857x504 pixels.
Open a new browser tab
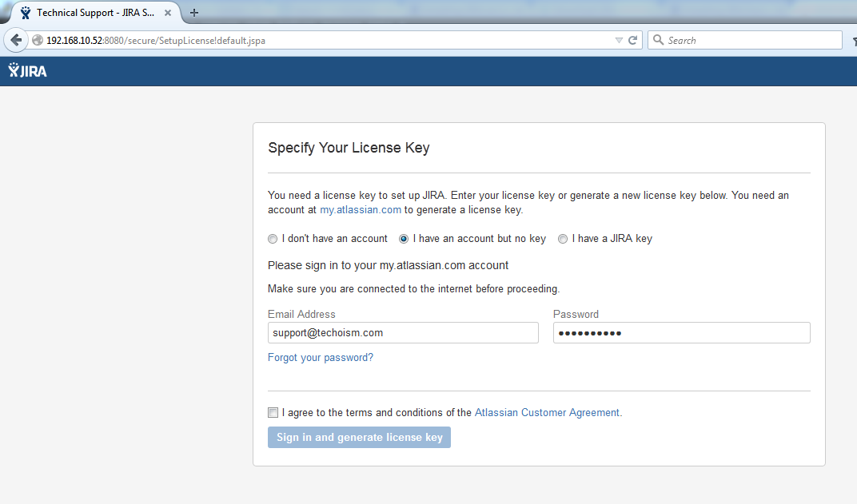[x=194, y=13]
